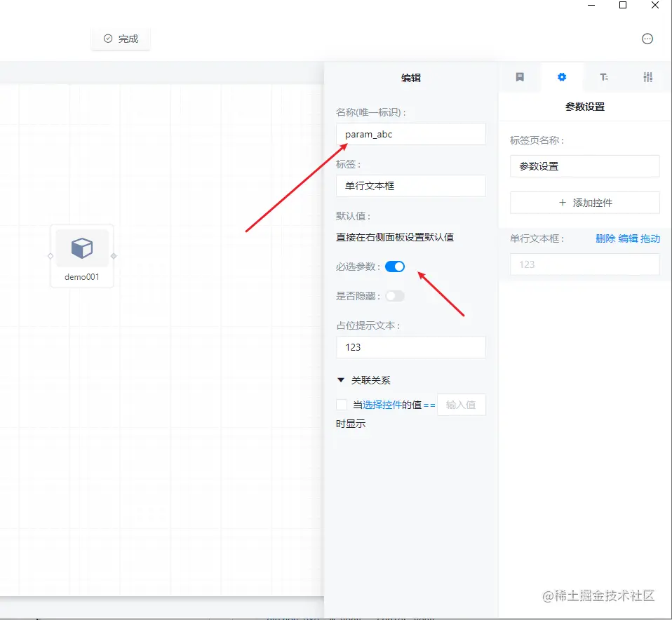The image size is (672, 620).
Task: Open the sliders adjustment tab icon
Action: pos(647,77)
